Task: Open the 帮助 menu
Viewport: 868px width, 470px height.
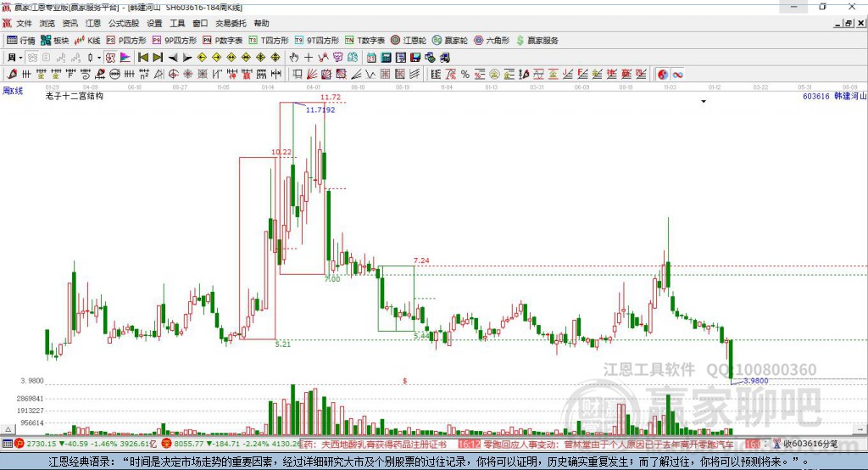Action: [261, 23]
